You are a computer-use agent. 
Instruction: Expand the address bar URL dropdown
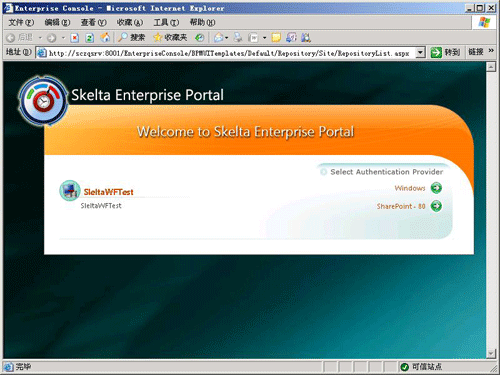click(x=420, y=52)
